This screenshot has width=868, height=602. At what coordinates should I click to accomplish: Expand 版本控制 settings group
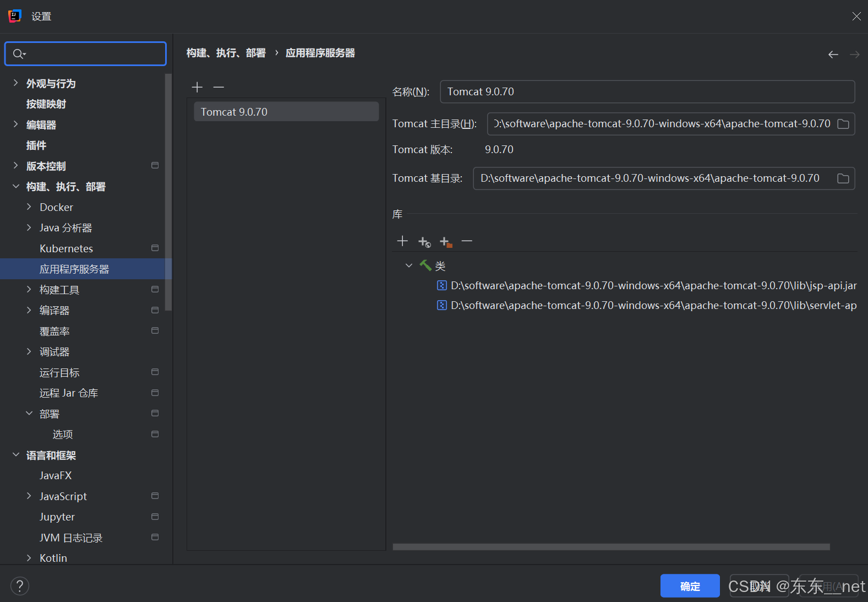[15, 166]
